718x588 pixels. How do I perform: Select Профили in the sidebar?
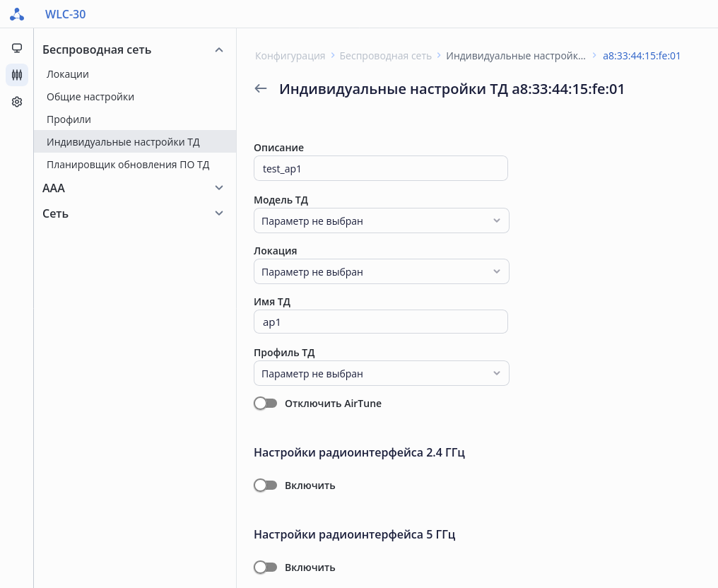coord(69,119)
